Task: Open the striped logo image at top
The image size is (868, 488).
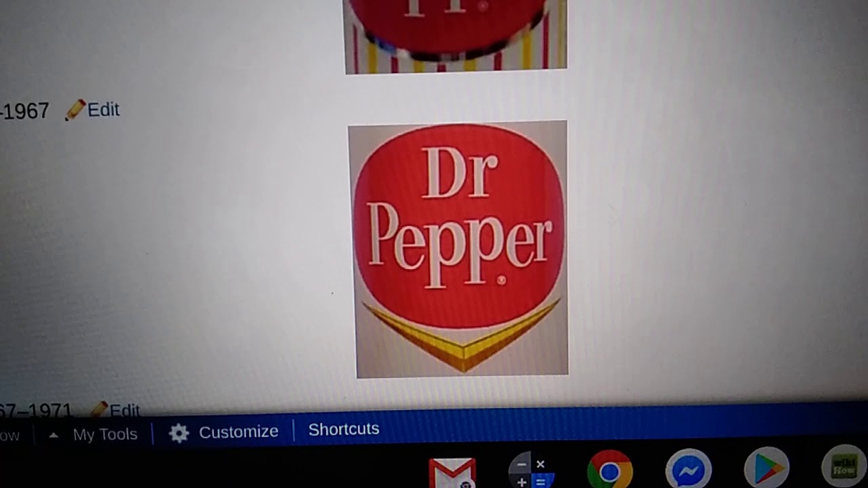Action: click(456, 36)
